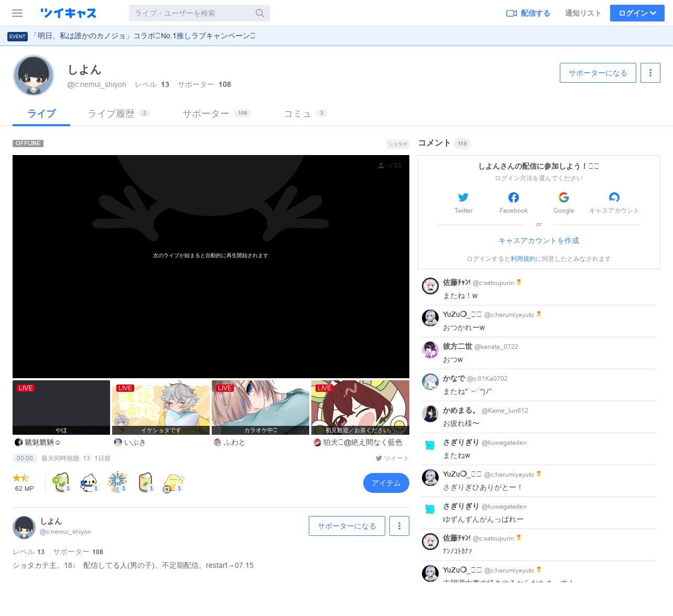The height and width of the screenshot is (616, 673).
Task: Click さぎりぎり avatar on またねw comment
Action: click(x=430, y=446)
